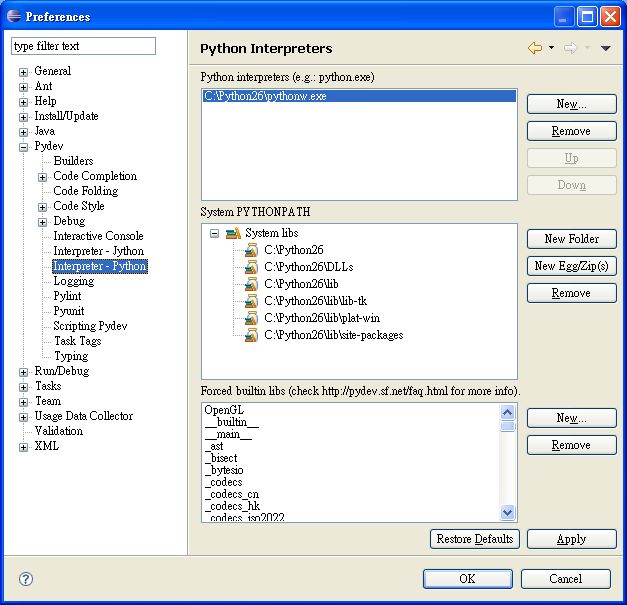Click Cancel to discard changes
This screenshot has width=627, height=605.
(565, 579)
